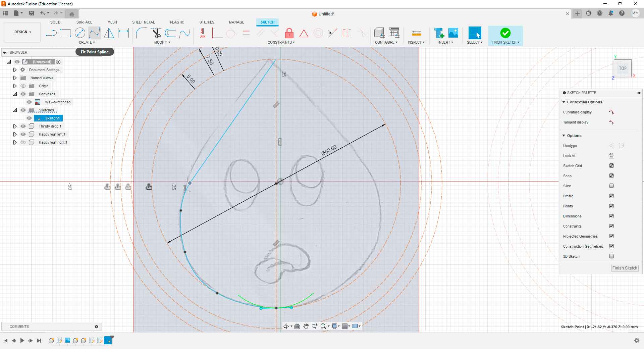Select the Offset tool
644x349 pixels.
coord(170,33)
